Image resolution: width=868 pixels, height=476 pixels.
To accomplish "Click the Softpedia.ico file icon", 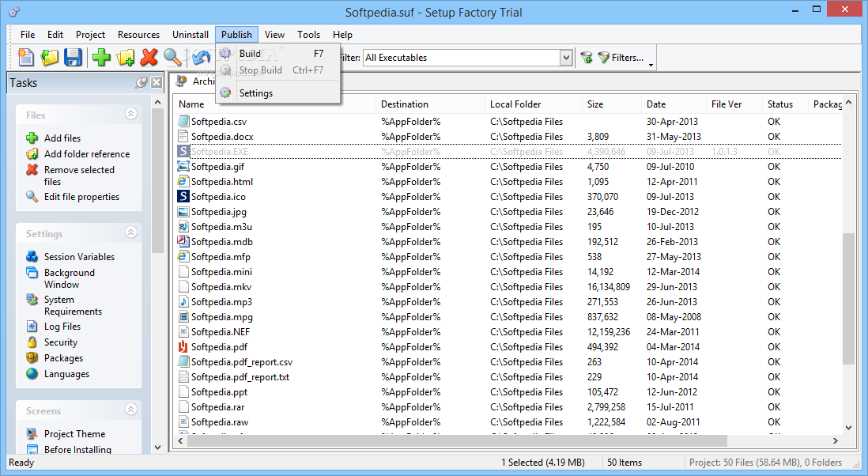I will pyautogui.click(x=183, y=196).
